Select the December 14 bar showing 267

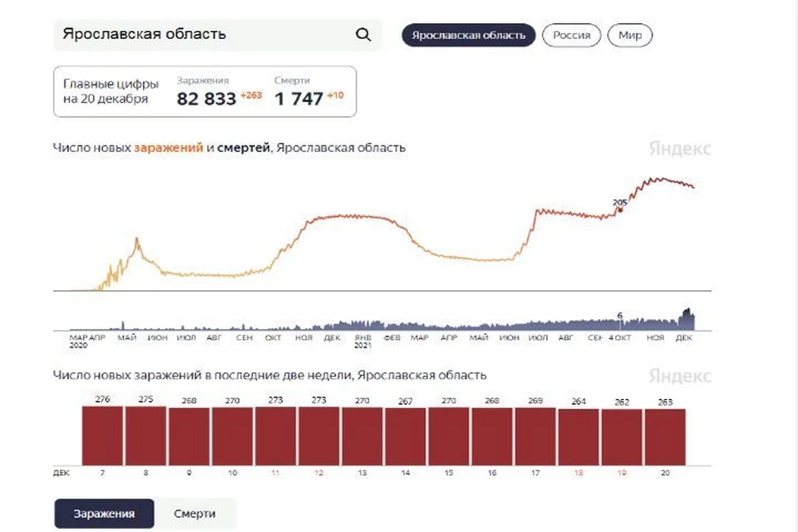click(405, 436)
